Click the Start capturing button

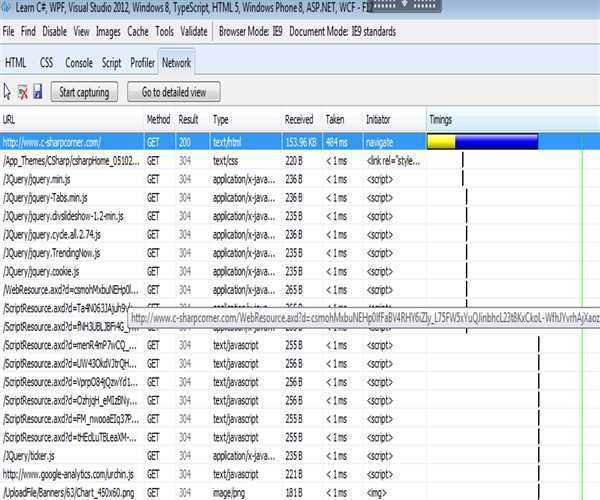tap(84, 92)
